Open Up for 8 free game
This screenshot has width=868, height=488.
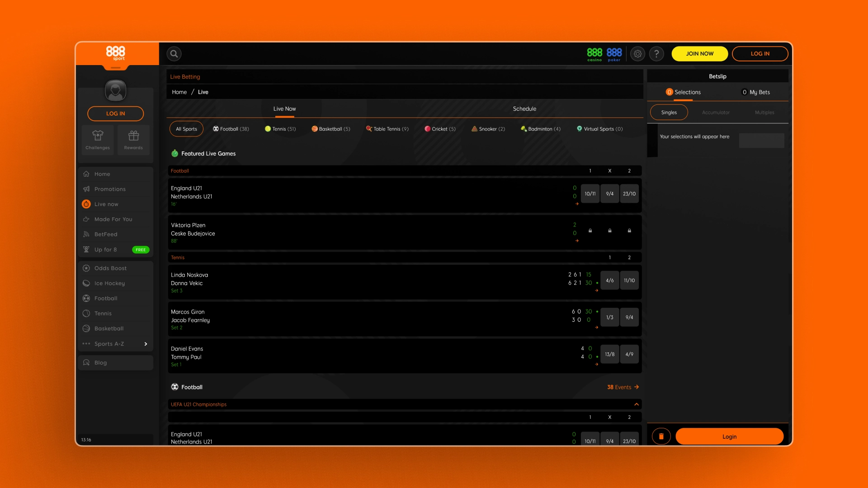[x=116, y=249]
